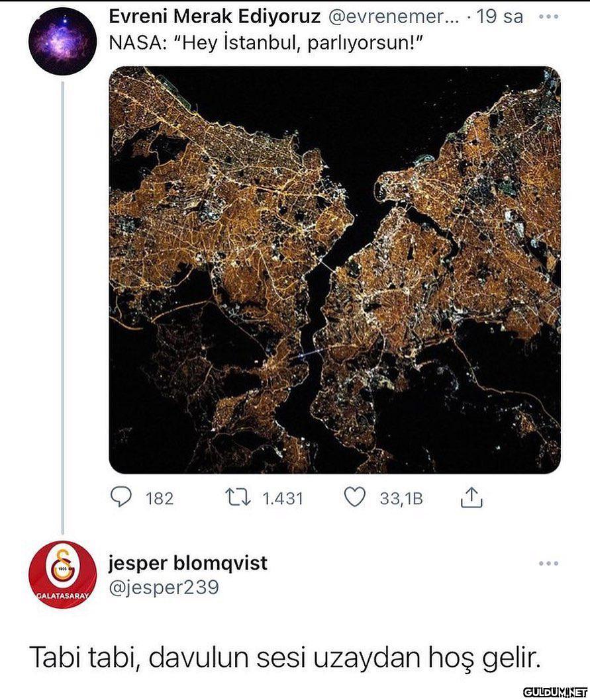
Task: Open the Istanbul night satellite photo
Action: click(x=335, y=270)
